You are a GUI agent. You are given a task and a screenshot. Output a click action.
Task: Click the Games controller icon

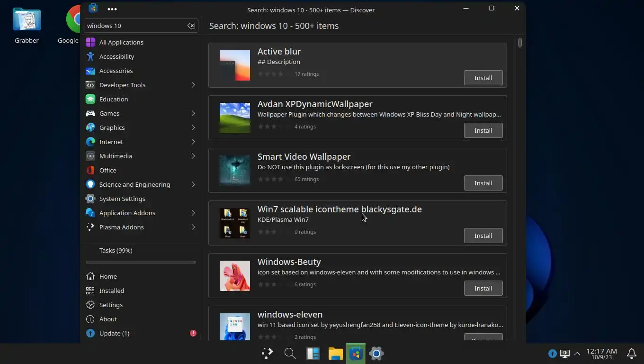click(90, 113)
